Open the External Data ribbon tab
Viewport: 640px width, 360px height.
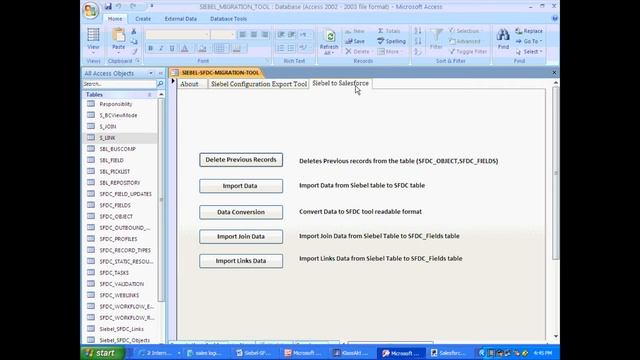click(x=180, y=19)
